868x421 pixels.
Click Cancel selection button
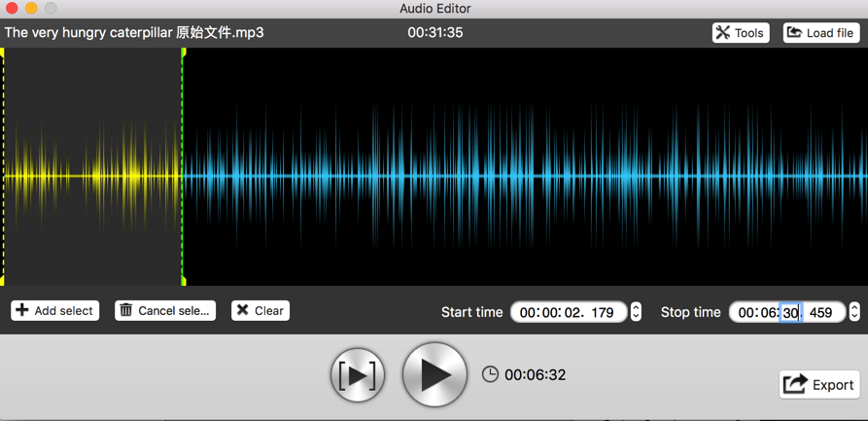(165, 311)
